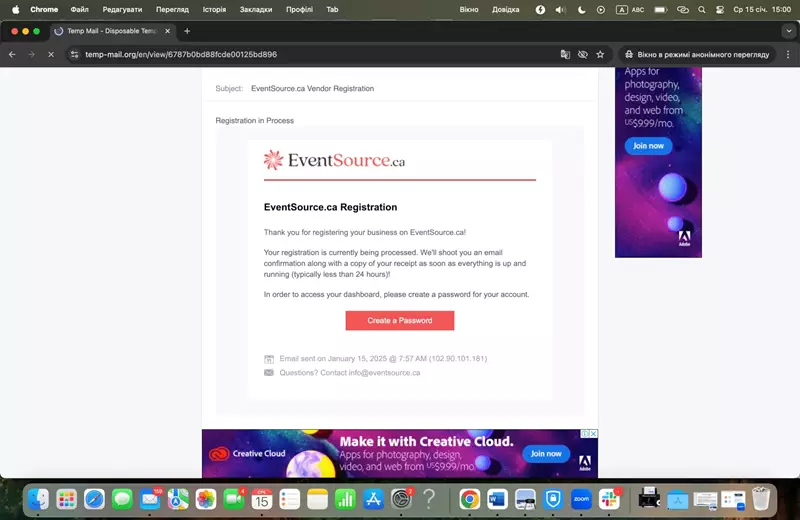This screenshot has height=520, width=800.
Task: Open Reminders from the dock
Action: (290, 499)
